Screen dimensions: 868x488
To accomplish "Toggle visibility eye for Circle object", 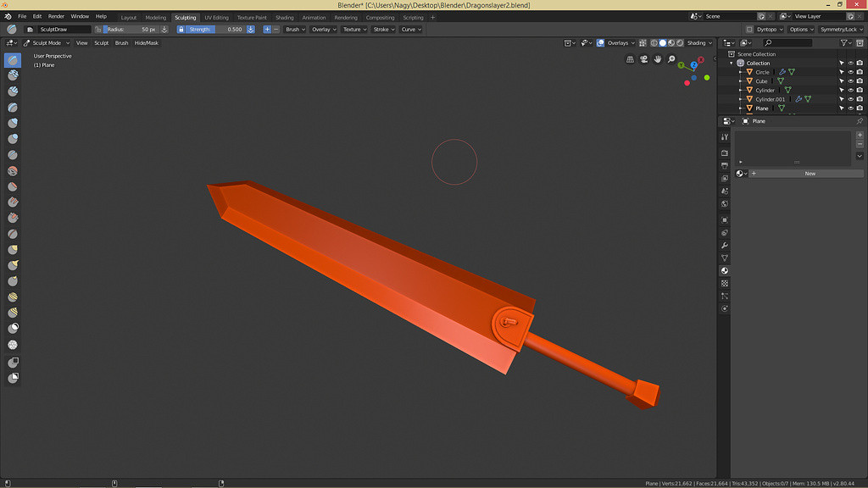I will (850, 72).
